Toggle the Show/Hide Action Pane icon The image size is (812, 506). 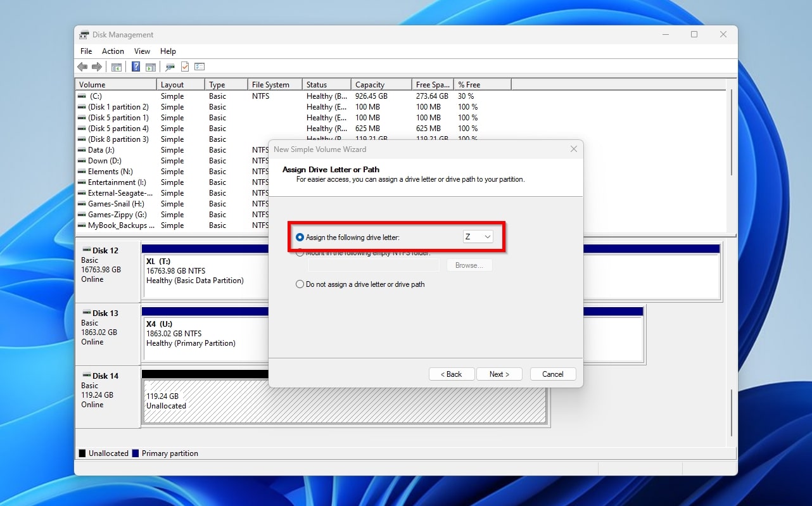[151, 66]
